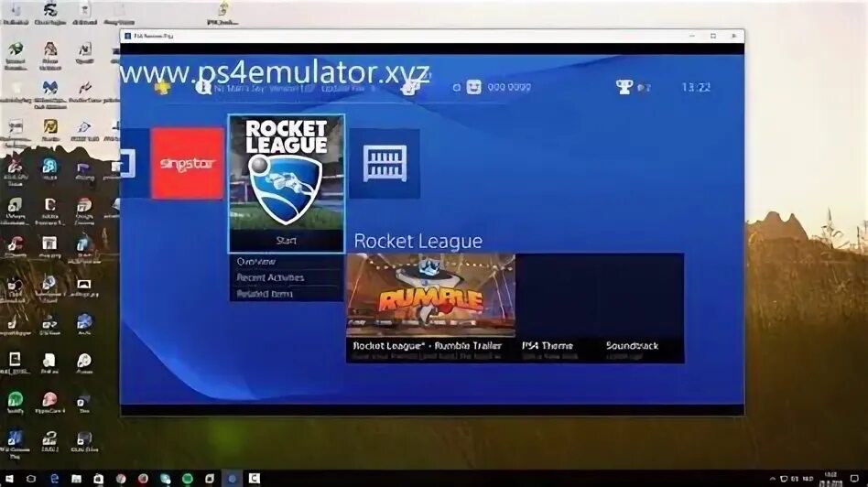Open the Windows Start menu

coord(9,478)
